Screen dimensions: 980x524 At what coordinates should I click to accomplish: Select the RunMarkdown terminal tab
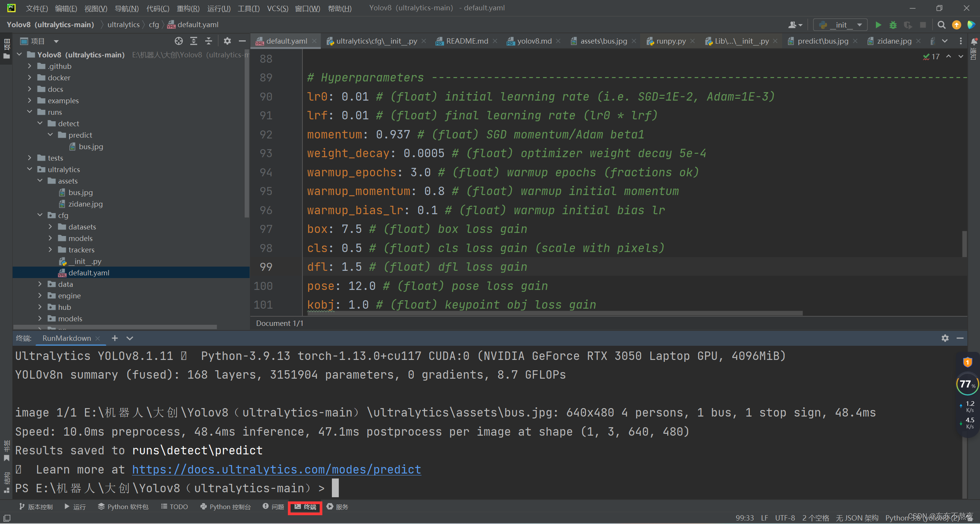[67, 338]
